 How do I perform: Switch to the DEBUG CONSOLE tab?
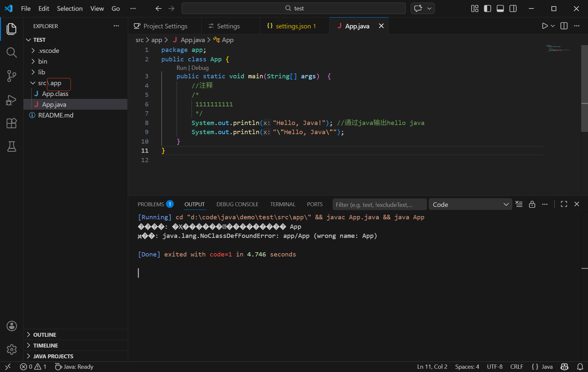tap(237, 204)
